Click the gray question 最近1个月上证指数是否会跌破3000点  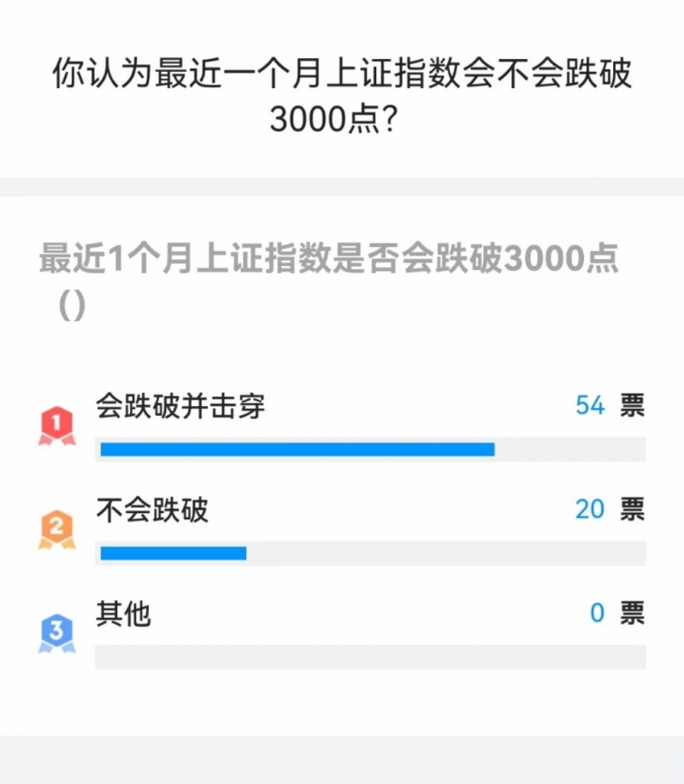pos(328,258)
